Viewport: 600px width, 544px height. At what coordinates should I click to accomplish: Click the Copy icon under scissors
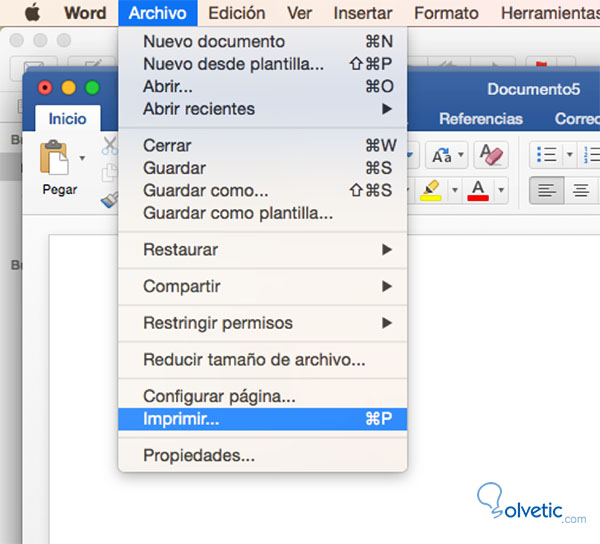coord(110,173)
